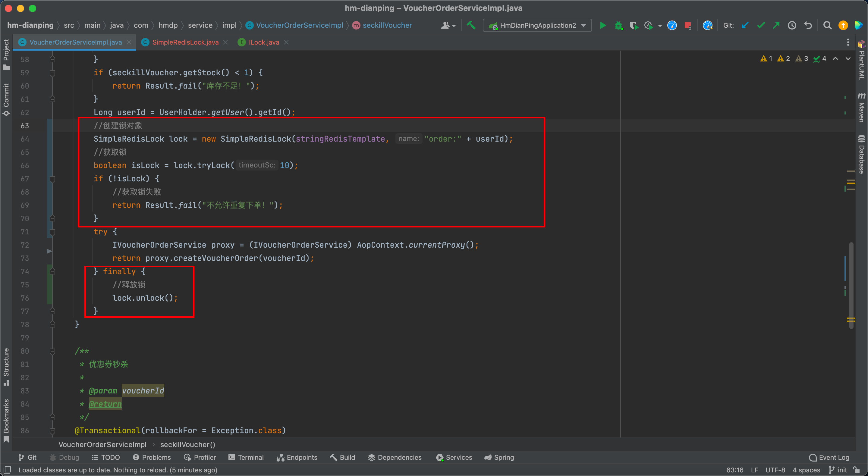Click the init Git branch widget

pos(838,470)
